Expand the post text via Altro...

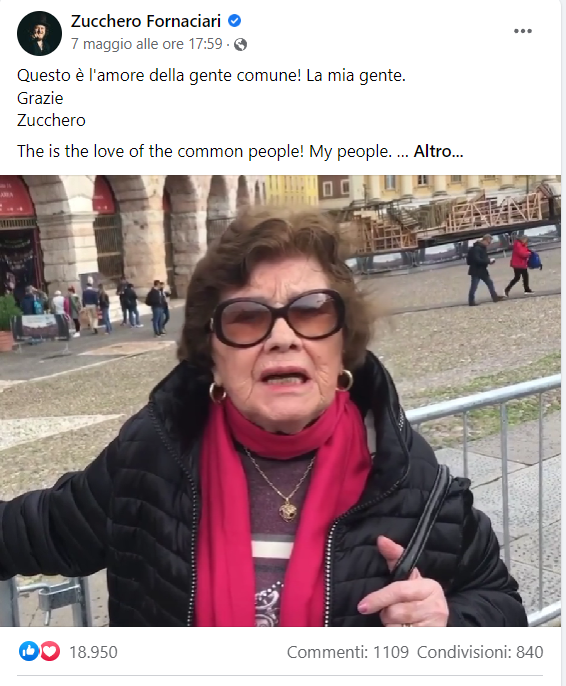pyautogui.click(x=438, y=151)
